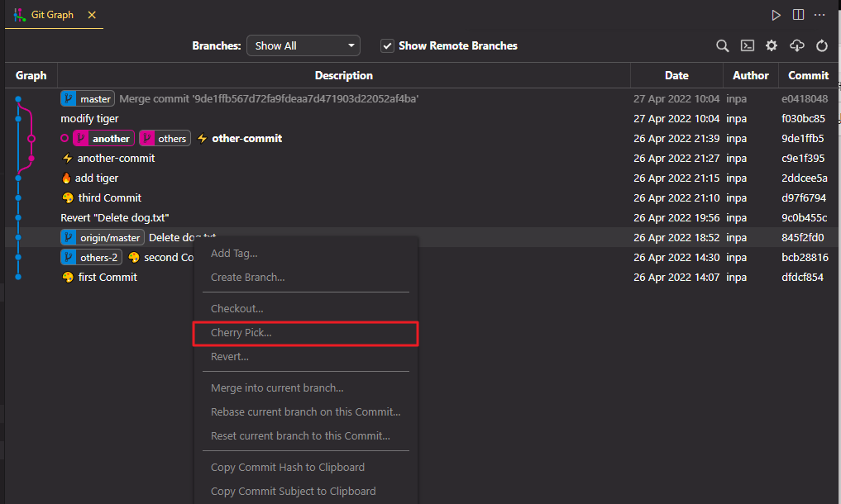
Task: Click the Author column header
Action: click(x=751, y=76)
